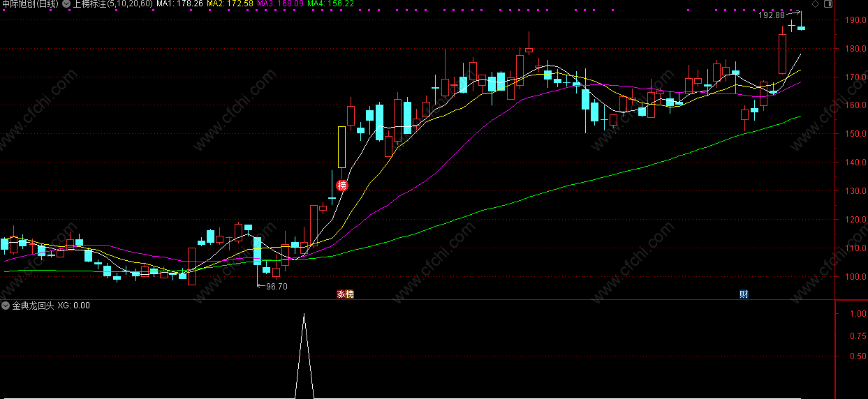Click the 涨榜 event tag below candles

(x=345, y=294)
